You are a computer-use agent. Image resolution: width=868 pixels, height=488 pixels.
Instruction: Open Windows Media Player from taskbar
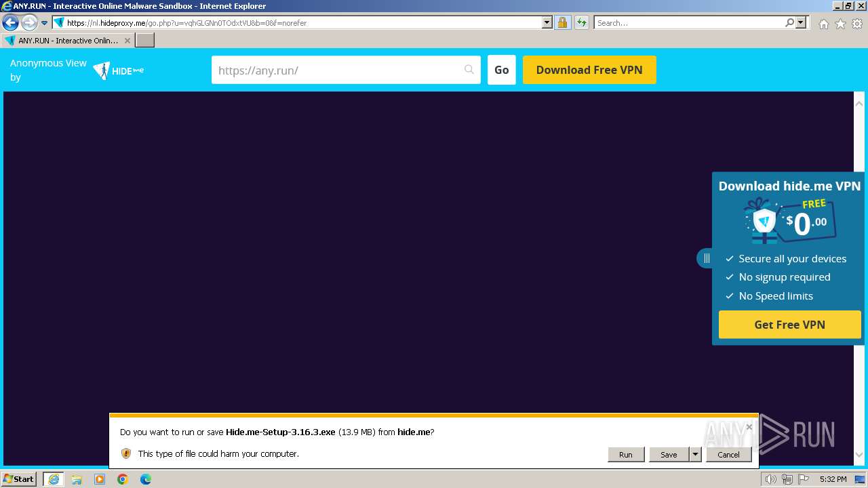[100, 479]
